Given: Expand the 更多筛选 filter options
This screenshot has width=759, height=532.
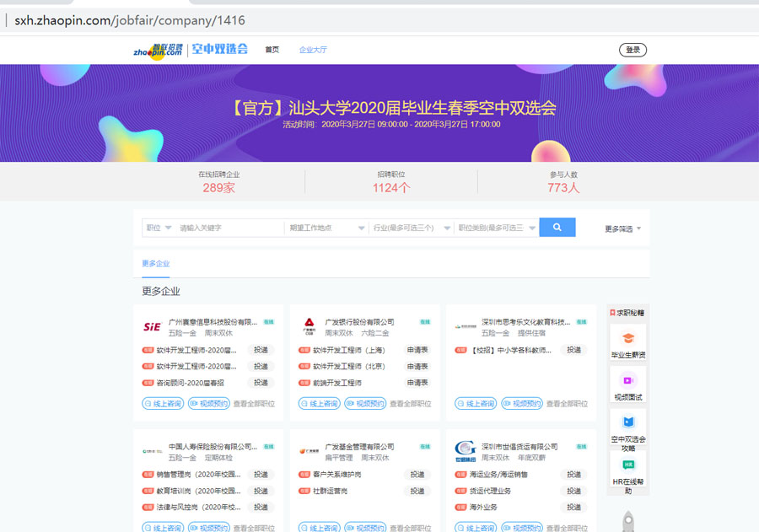Looking at the screenshot, I should [622, 228].
